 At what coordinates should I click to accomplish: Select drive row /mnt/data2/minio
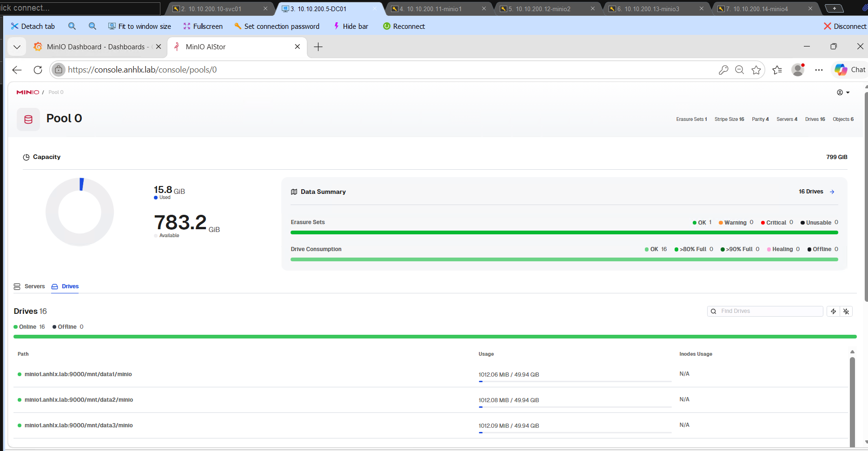(x=431, y=400)
